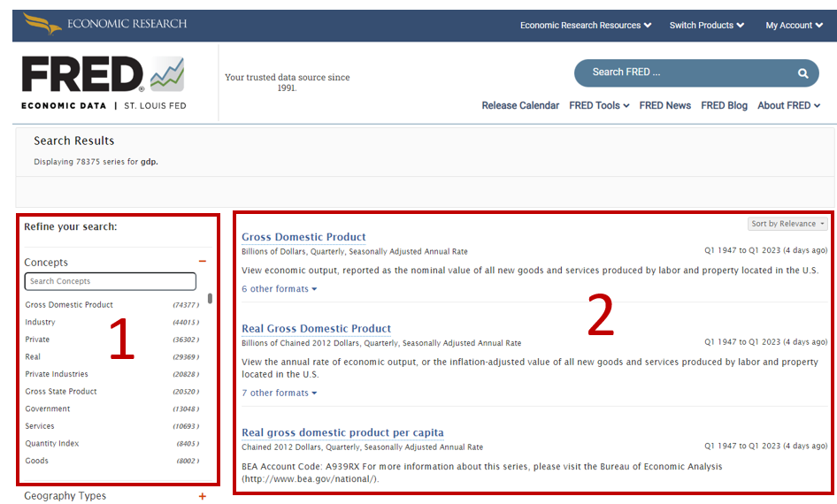Viewport: 837px width, 504px height.
Task: Open Real gross domestic product per capita
Action: [x=342, y=432]
